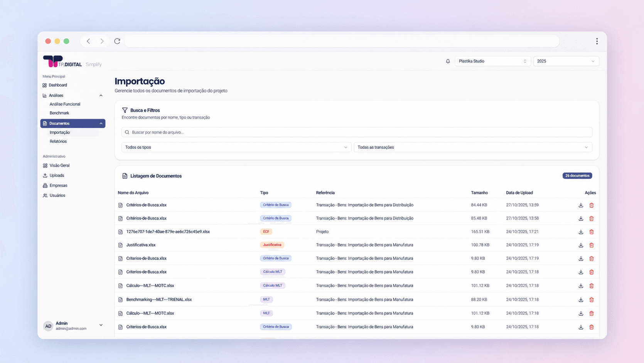Image resolution: width=644 pixels, height=363 pixels.
Task: Click the Justificativa type tag
Action: (272, 245)
